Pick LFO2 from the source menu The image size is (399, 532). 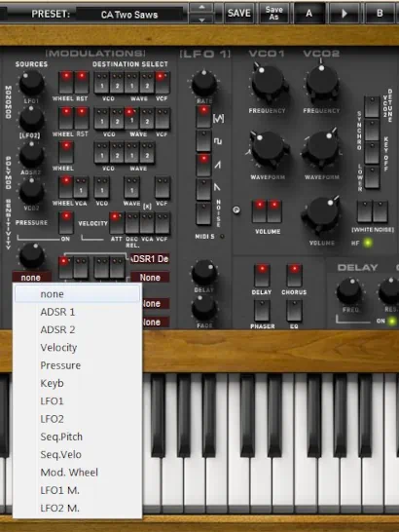click(77, 419)
